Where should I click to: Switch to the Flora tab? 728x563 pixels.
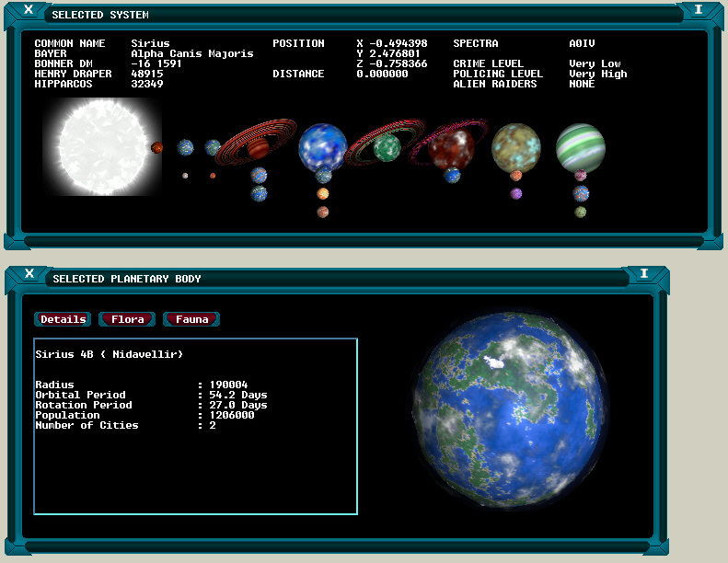[128, 319]
